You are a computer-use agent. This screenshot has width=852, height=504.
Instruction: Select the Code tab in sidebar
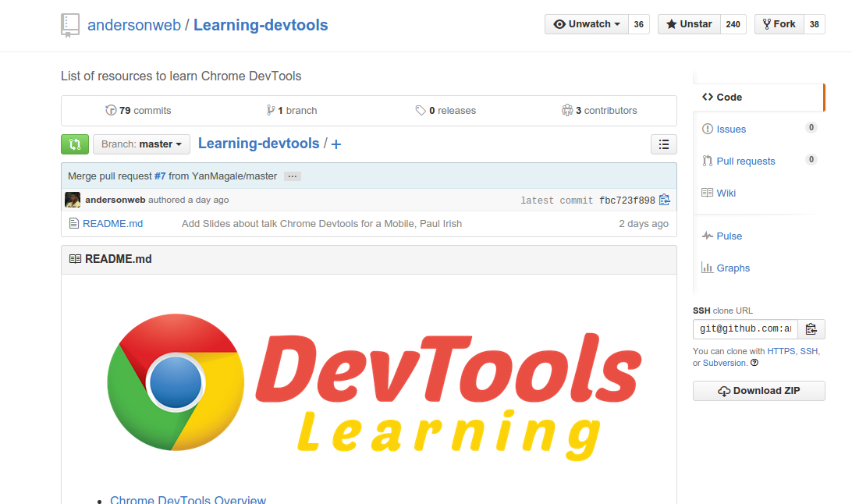[759, 98]
